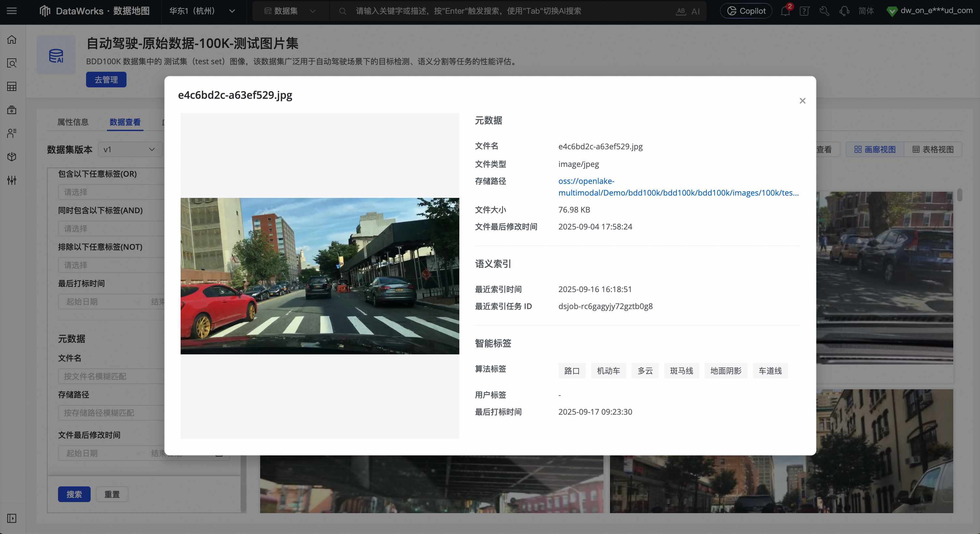Viewport: 980px width, 534px height.
Task: Collapse sidebar with bottom-left panel icon
Action: (x=12, y=518)
